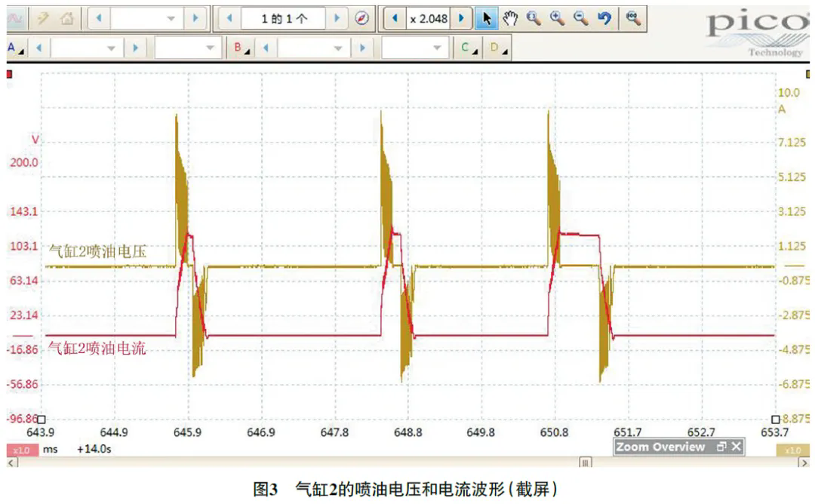The image size is (815, 504).
Task: Open the Channel C options button
Action: coord(468,48)
